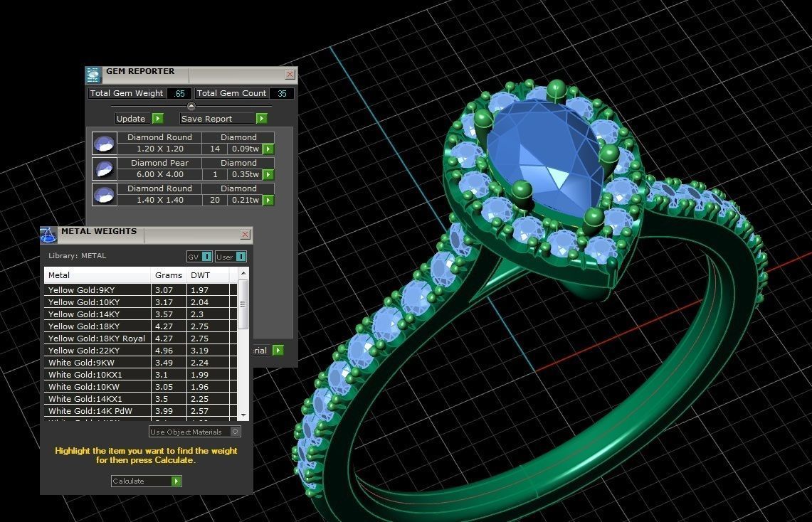This screenshot has height=522, width=812.
Task: Click the Gem Reporter panel icon
Action: 93,75
